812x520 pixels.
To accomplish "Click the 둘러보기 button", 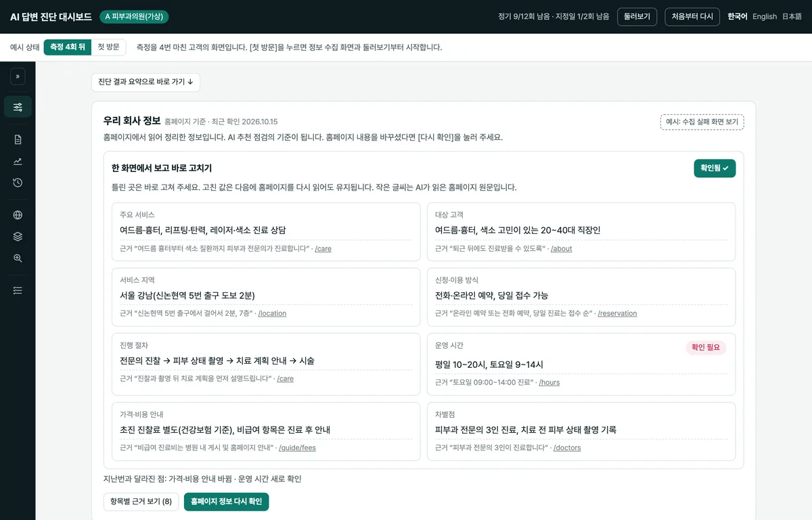I will point(637,16).
